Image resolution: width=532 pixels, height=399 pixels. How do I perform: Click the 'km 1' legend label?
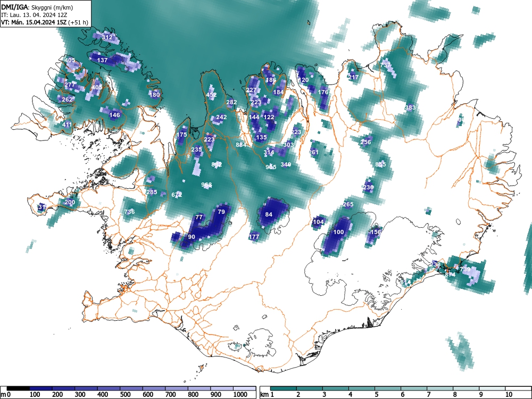(267, 395)
